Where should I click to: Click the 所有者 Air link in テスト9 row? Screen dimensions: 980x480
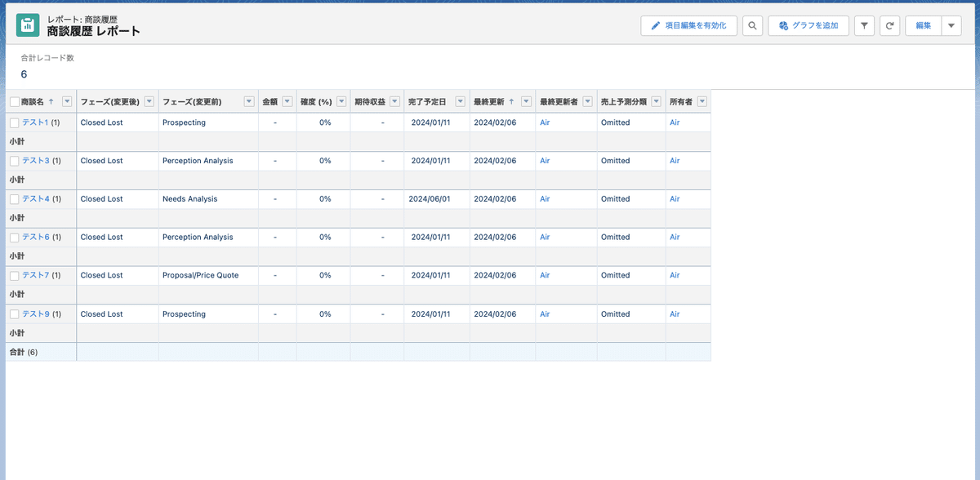click(x=675, y=314)
